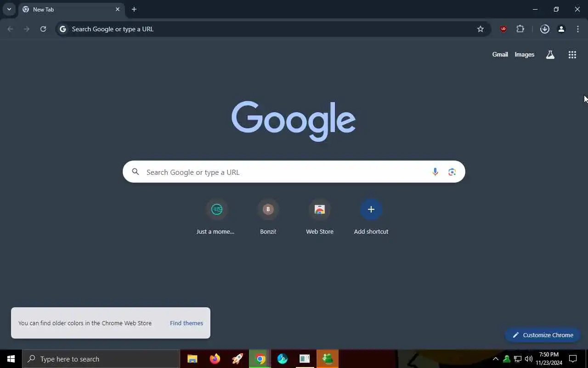Start voice search with microphone

435,172
